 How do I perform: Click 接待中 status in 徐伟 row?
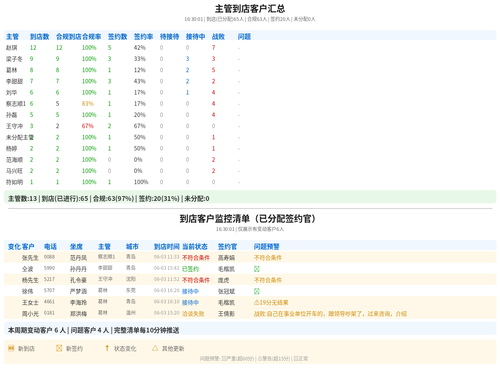point(190,291)
